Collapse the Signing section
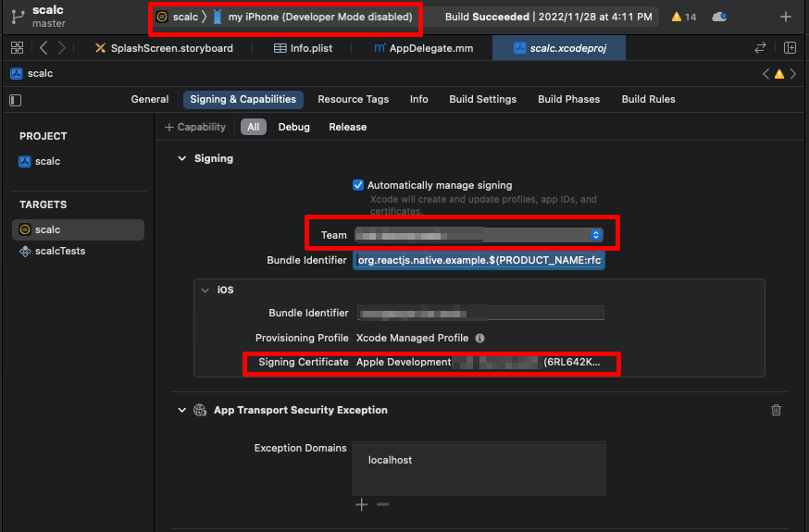Viewport: 809px width, 532px height. 181,158
